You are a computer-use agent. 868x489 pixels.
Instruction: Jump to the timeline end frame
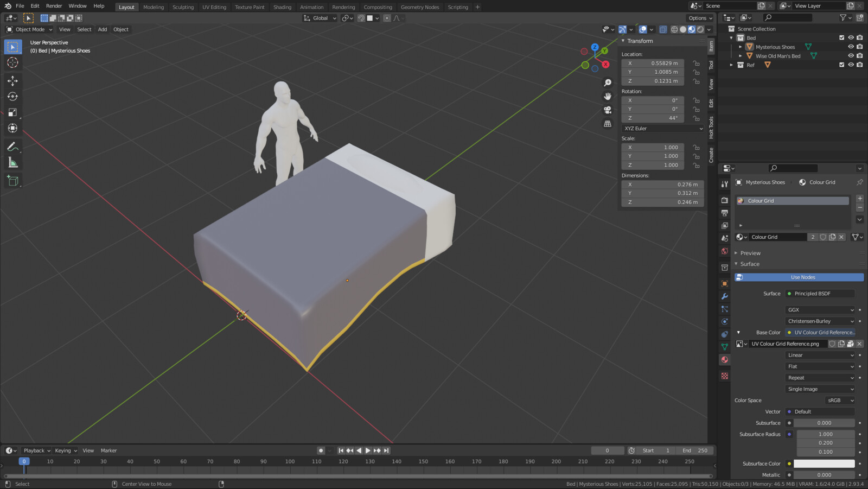[x=386, y=450]
